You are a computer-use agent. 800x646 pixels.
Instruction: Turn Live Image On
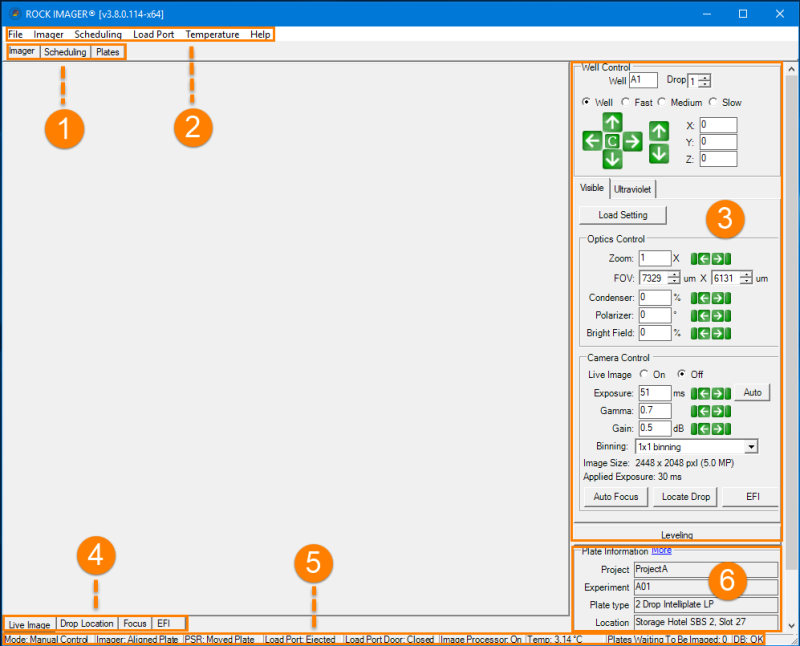644,374
